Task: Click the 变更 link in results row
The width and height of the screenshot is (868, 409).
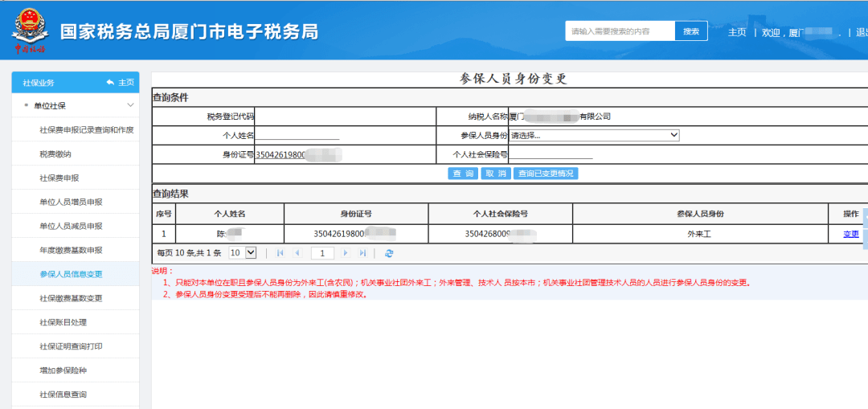Action: 851,234
